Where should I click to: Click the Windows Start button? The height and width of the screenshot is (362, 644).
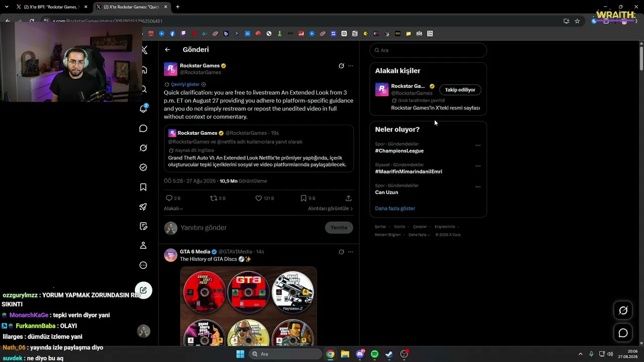240,354
